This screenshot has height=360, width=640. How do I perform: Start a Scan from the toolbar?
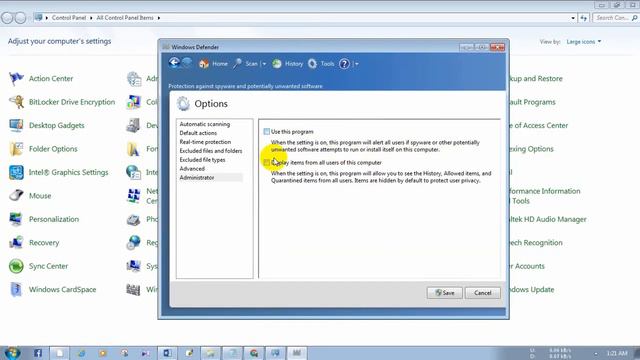pos(246,64)
